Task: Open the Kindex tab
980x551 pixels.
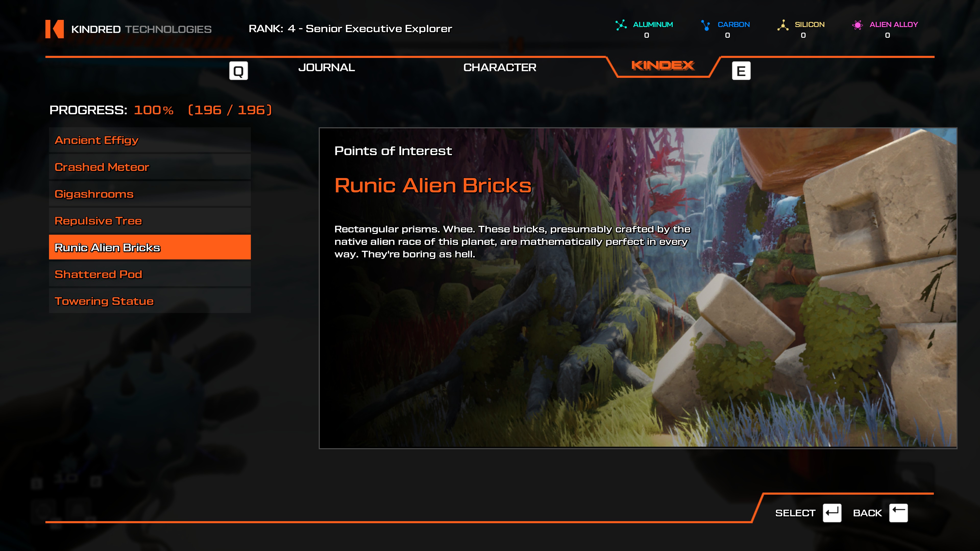Action: [x=663, y=66]
